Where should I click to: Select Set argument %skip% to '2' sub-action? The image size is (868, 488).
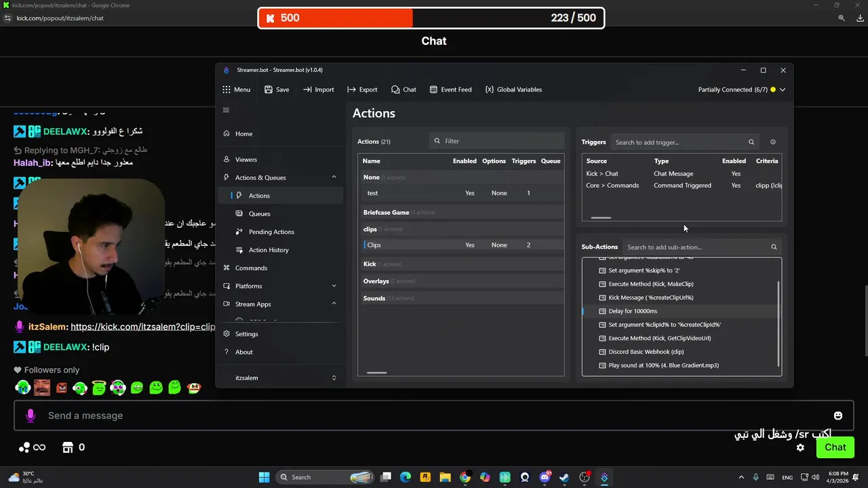coord(682,270)
